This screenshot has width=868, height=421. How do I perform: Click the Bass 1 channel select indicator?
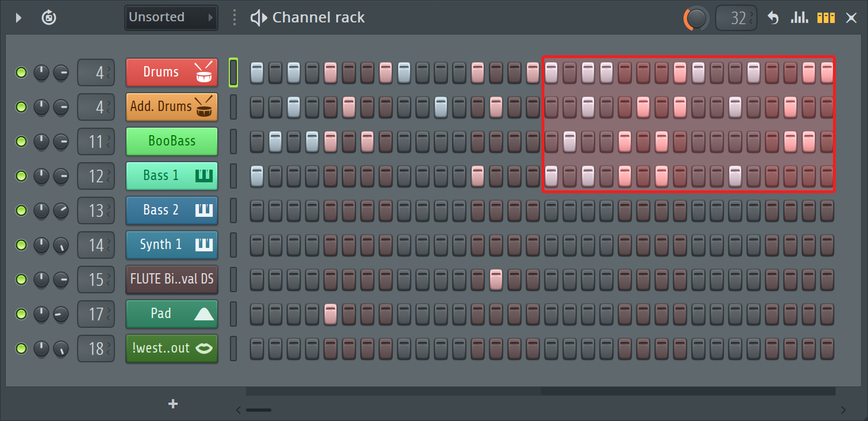[x=233, y=176]
